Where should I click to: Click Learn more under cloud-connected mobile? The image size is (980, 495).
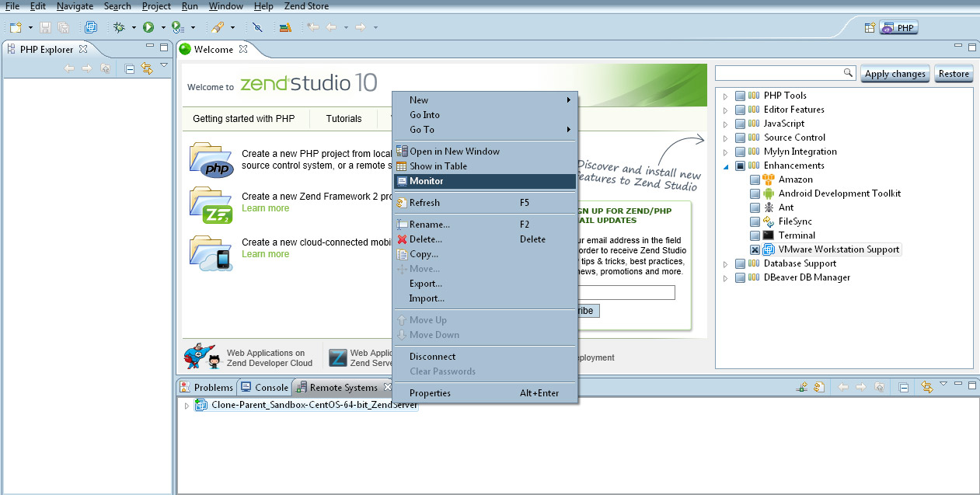pos(265,254)
